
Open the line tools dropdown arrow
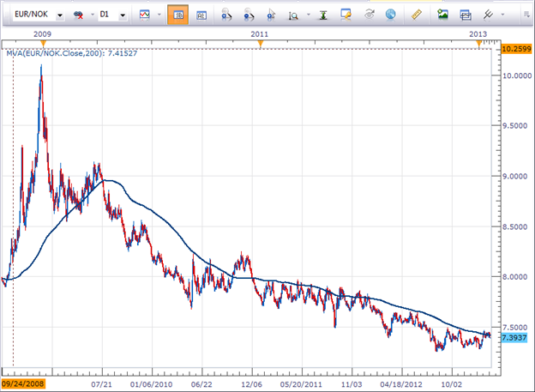(x=502, y=15)
